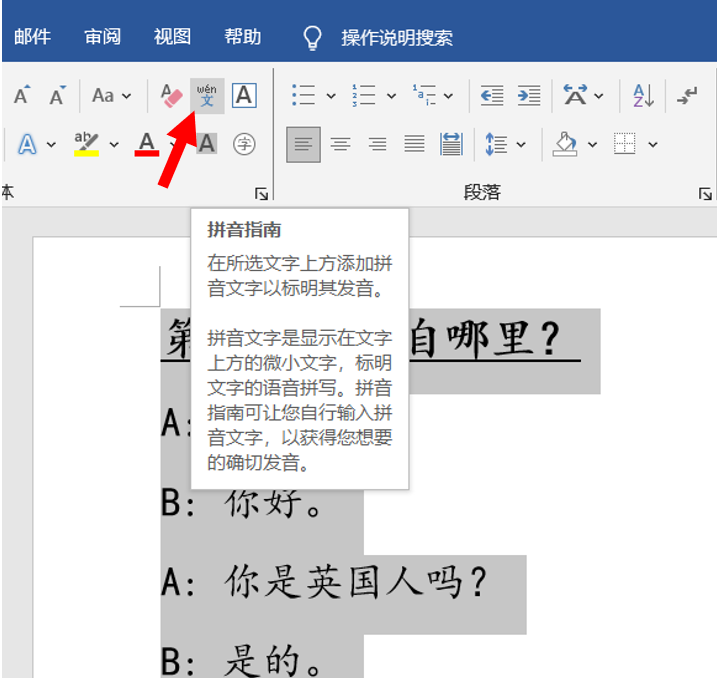
Task: Click the text '是的。'
Action: (x=273, y=660)
